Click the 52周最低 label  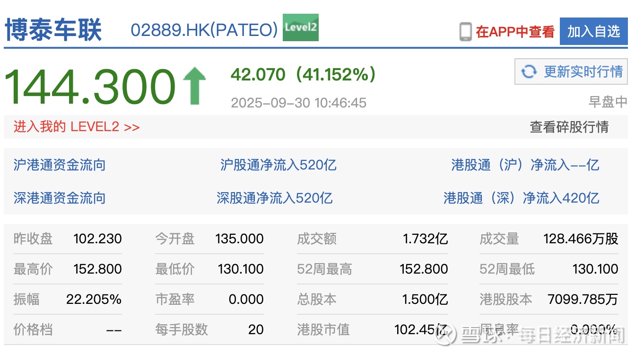click(x=507, y=269)
